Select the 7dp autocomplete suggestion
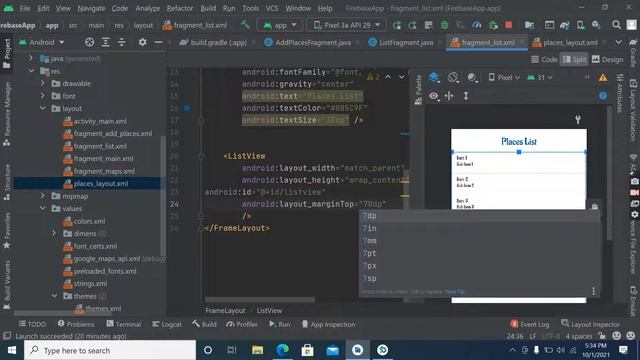The width and height of the screenshot is (640, 360). coord(480,216)
